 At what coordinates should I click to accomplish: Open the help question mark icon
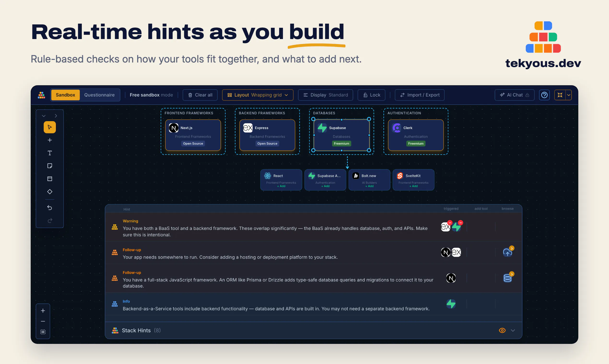pos(544,95)
